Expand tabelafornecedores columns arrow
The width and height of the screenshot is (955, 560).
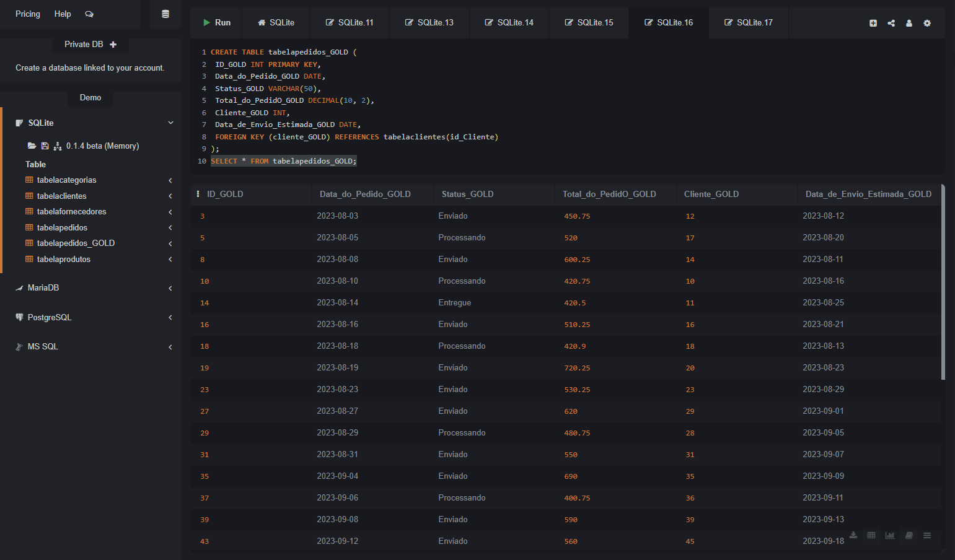[170, 212]
